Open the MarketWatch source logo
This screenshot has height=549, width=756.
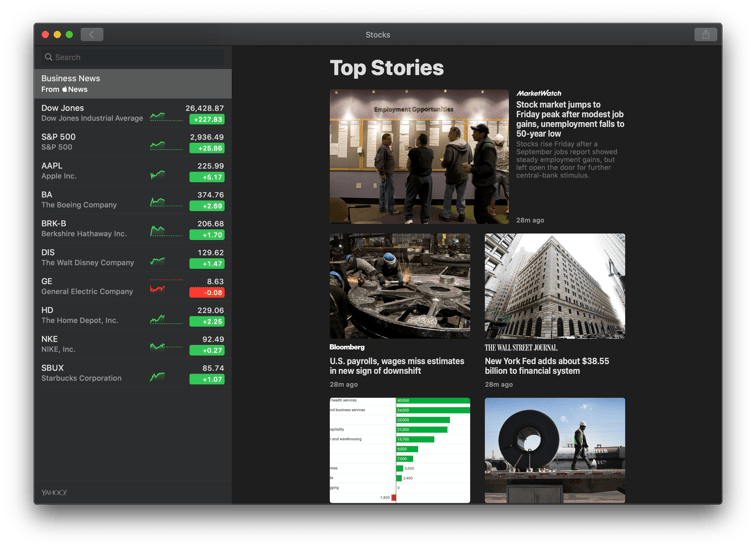pos(539,94)
